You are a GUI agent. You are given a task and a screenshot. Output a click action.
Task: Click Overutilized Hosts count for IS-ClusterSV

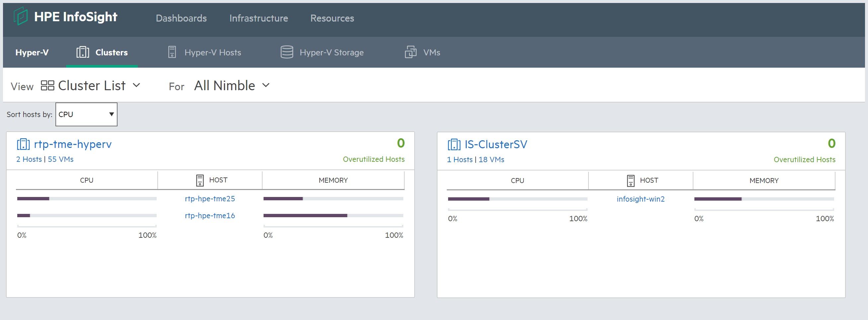point(831,143)
